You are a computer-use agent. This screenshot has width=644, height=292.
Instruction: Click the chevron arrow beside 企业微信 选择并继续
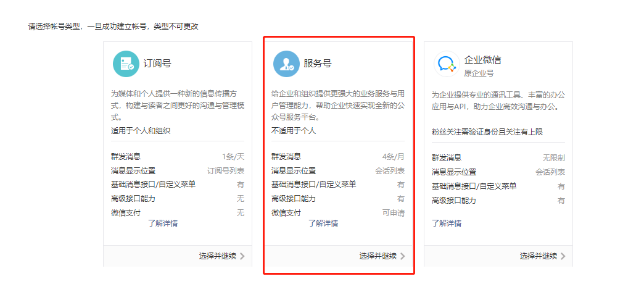[x=563, y=256]
